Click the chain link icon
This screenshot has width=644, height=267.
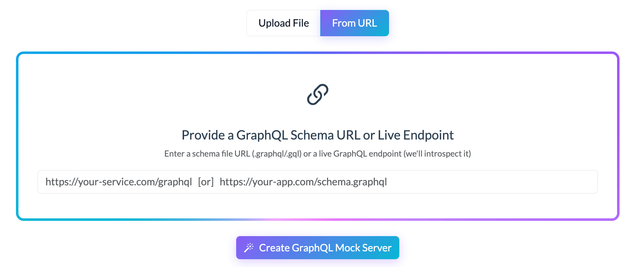(317, 94)
